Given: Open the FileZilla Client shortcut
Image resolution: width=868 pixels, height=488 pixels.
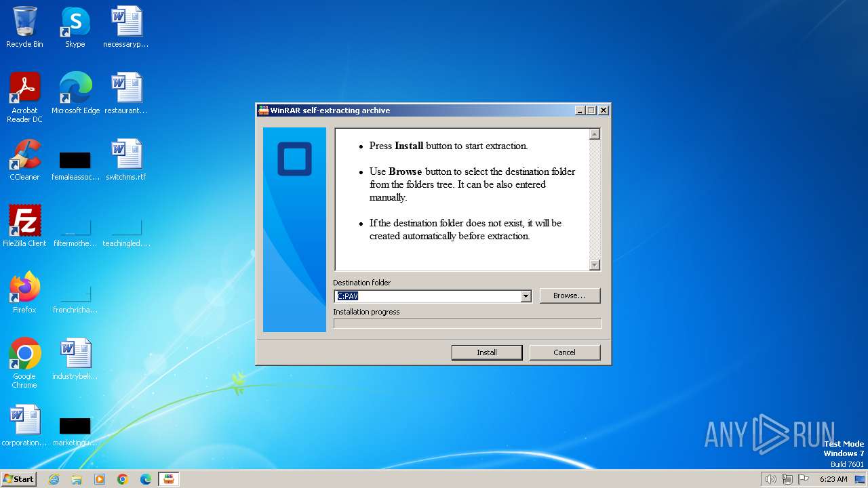Looking at the screenshot, I should click(x=24, y=226).
